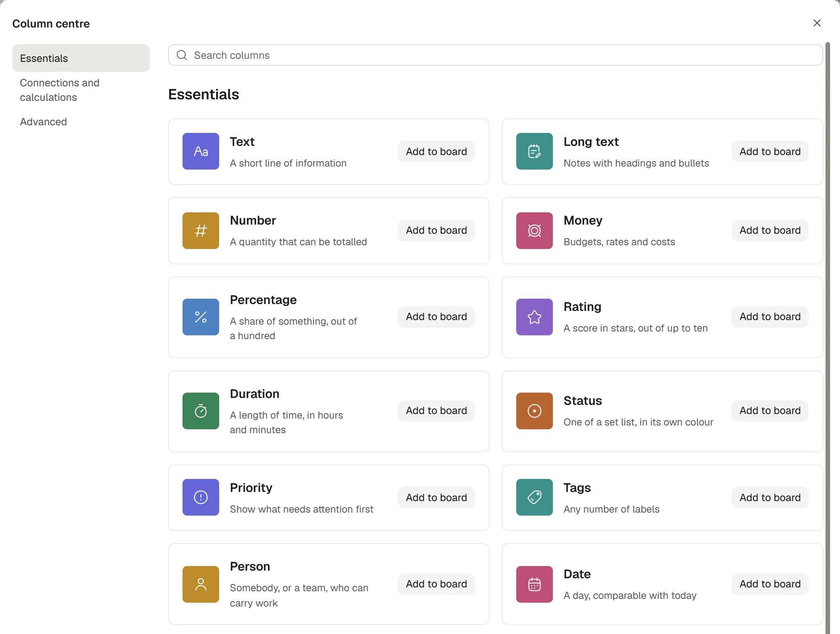Click the Rating star icon
Image resolution: width=840 pixels, height=634 pixels.
click(x=535, y=317)
